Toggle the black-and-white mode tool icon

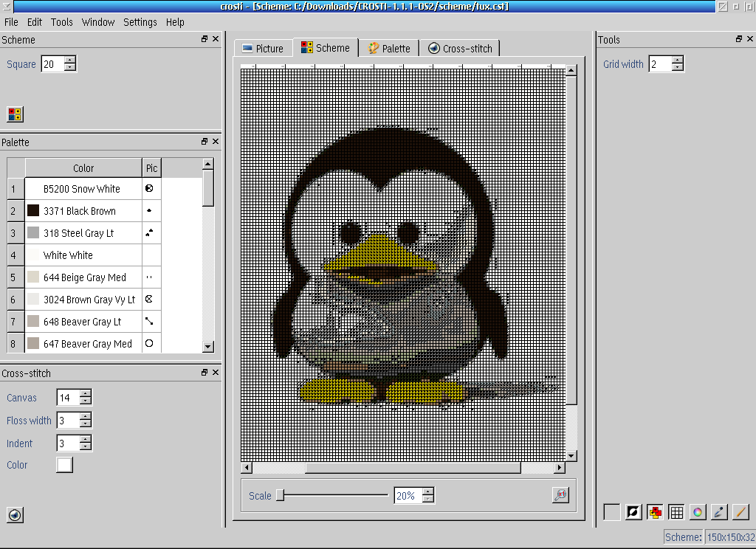(633, 512)
